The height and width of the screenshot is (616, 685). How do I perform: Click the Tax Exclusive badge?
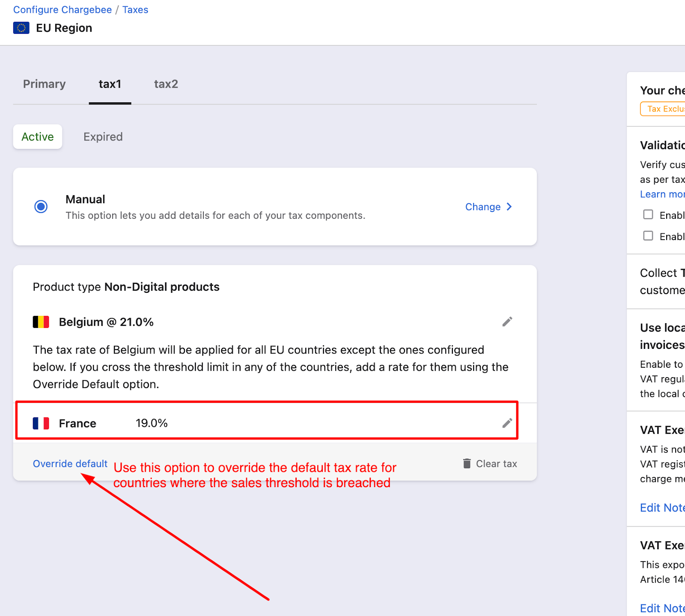coord(663,109)
